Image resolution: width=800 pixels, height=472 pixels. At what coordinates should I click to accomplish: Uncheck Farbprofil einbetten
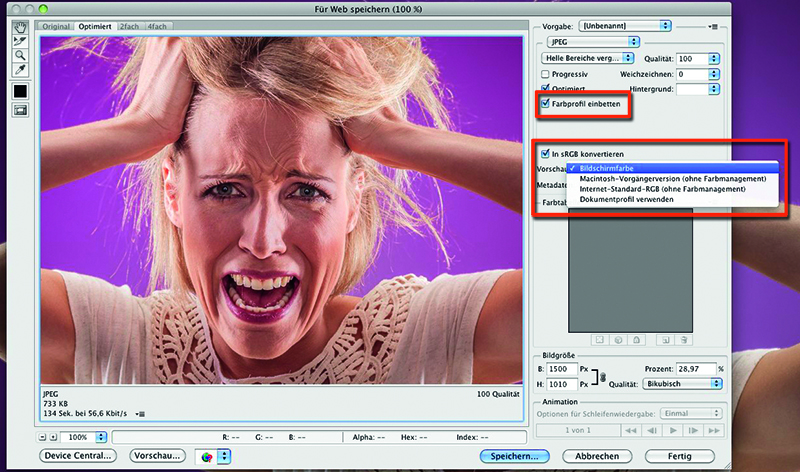pos(546,103)
